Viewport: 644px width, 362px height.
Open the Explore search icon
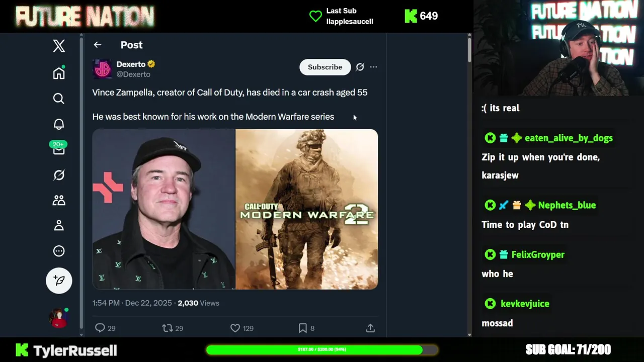point(59,99)
